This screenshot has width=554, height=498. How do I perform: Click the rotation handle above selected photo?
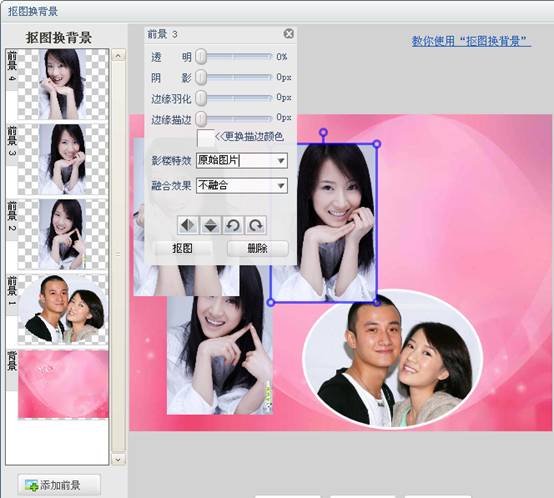323,133
